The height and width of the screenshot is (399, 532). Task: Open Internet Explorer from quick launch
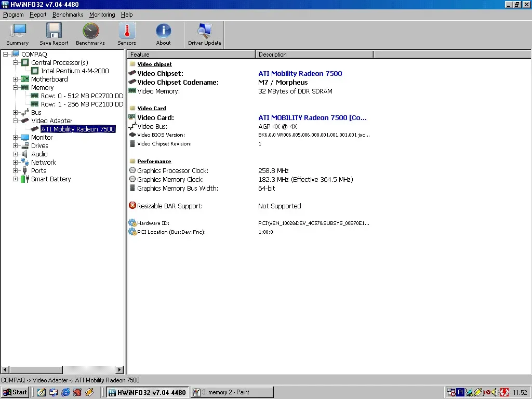65,392
